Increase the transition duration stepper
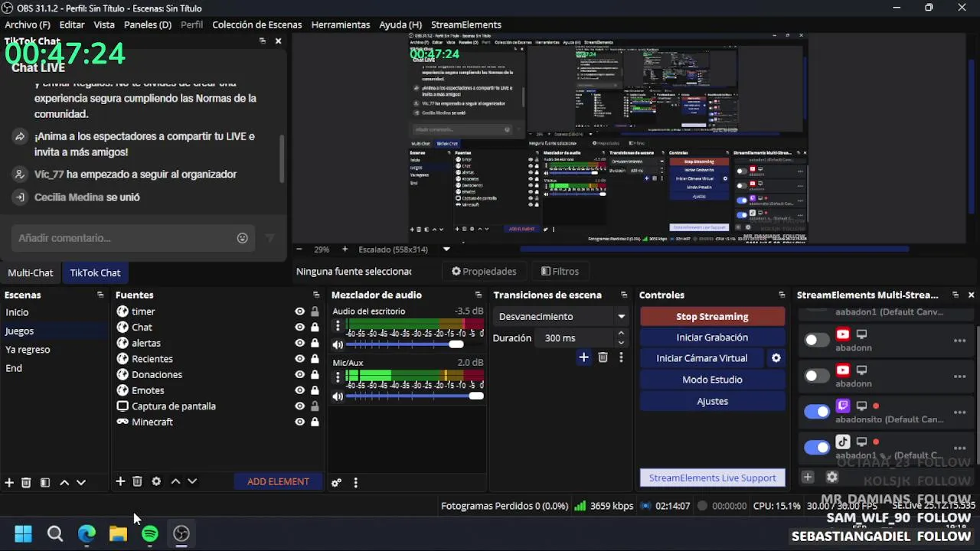980x551 pixels. pyautogui.click(x=621, y=334)
